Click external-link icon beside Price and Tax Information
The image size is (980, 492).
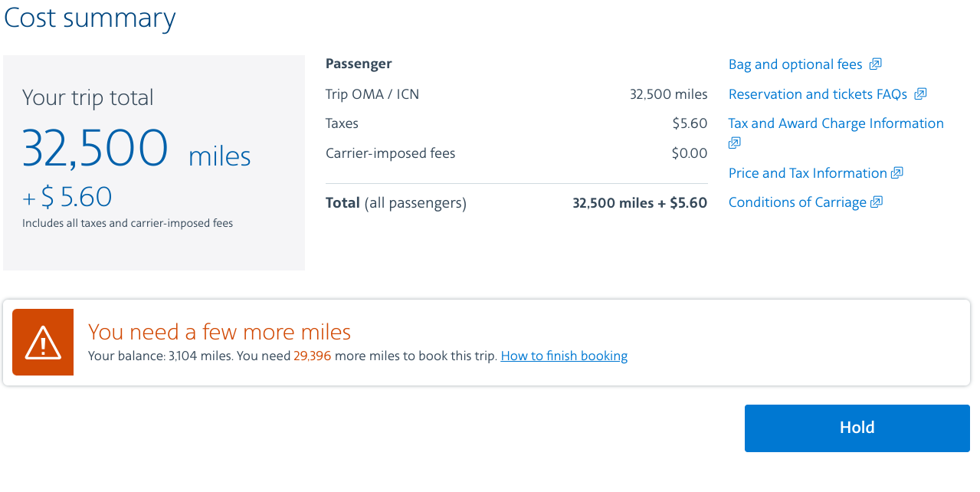[897, 173]
